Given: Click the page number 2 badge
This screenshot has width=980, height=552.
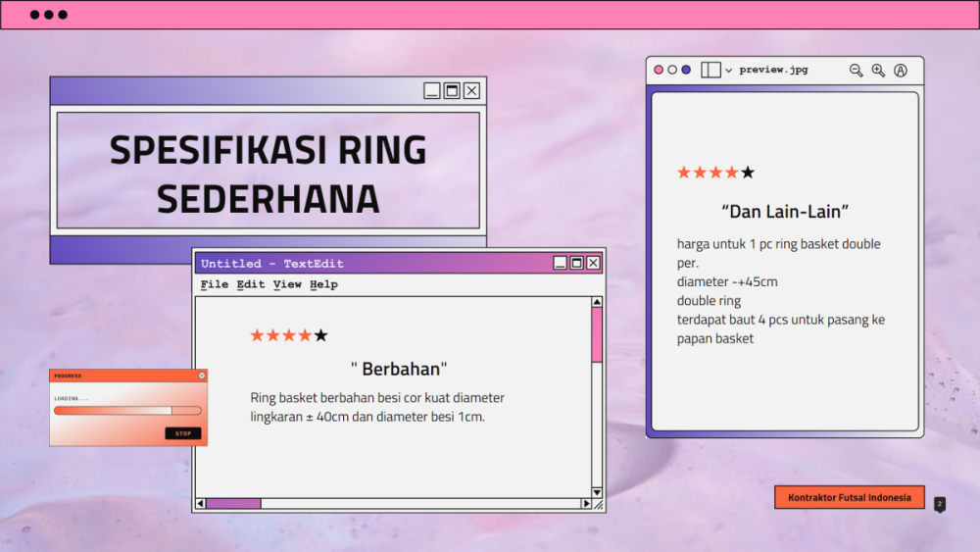Looking at the screenshot, I should 940,504.
